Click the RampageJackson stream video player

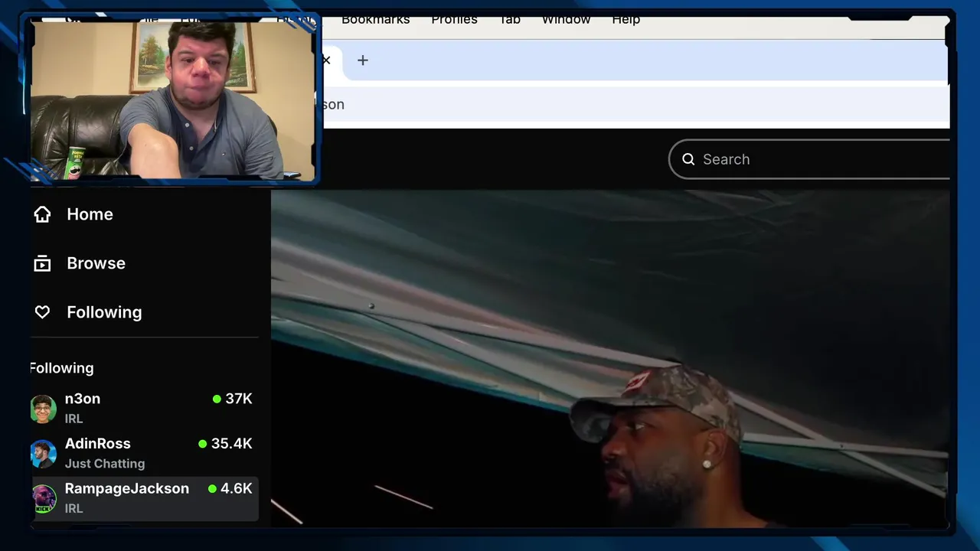pos(610,358)
